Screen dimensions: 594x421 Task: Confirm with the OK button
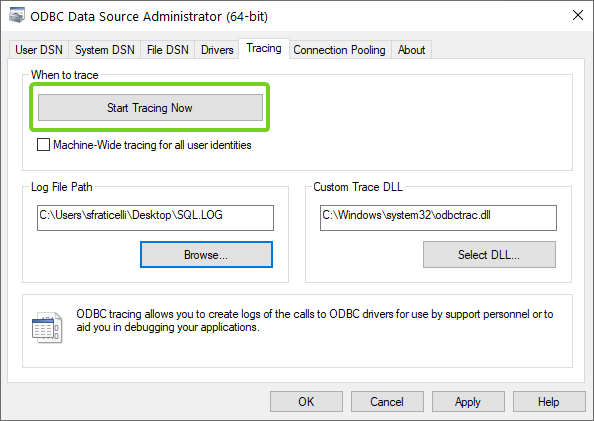306,401
